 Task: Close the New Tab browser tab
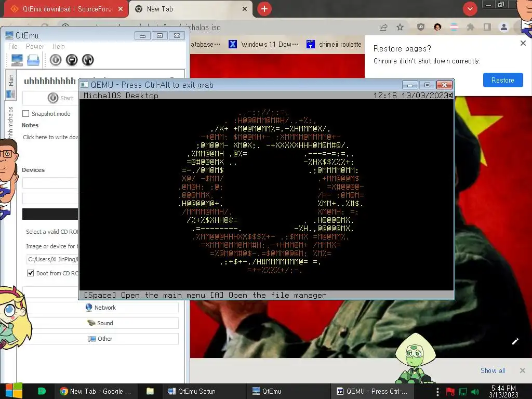coord(245,9)
